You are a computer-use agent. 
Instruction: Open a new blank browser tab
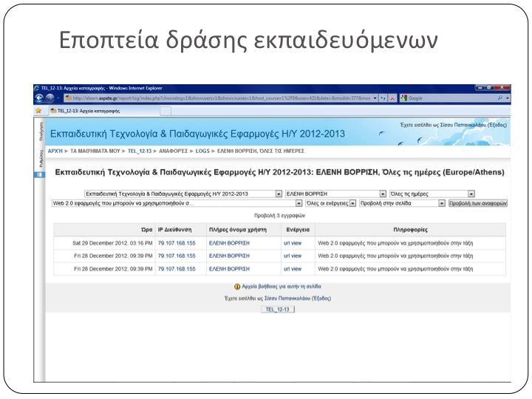[166, 111]
